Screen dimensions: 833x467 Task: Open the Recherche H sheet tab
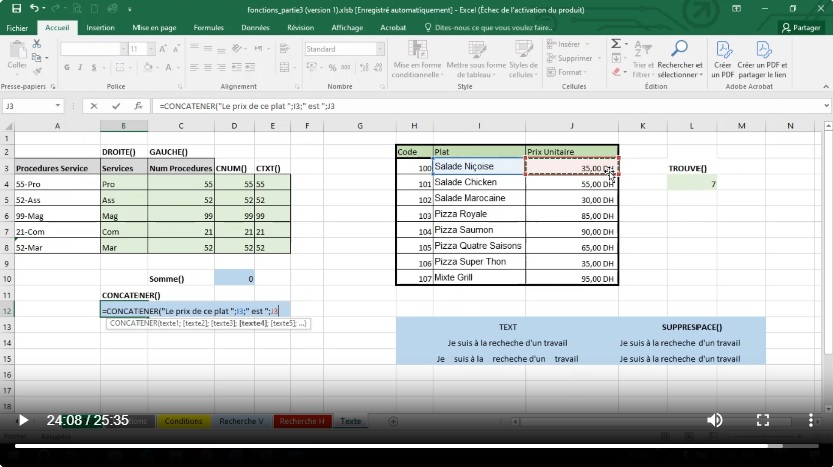(x=302, y=421)
